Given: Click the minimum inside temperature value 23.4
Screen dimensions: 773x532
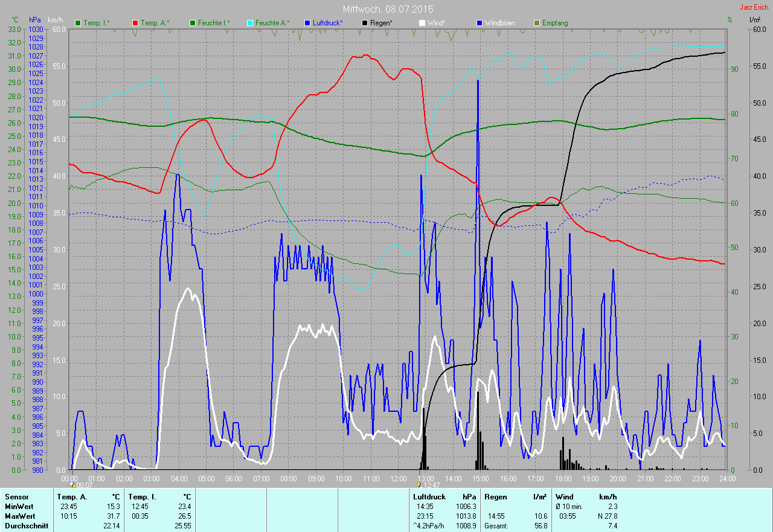Looking at the screenshot, I should coord(184,507).
